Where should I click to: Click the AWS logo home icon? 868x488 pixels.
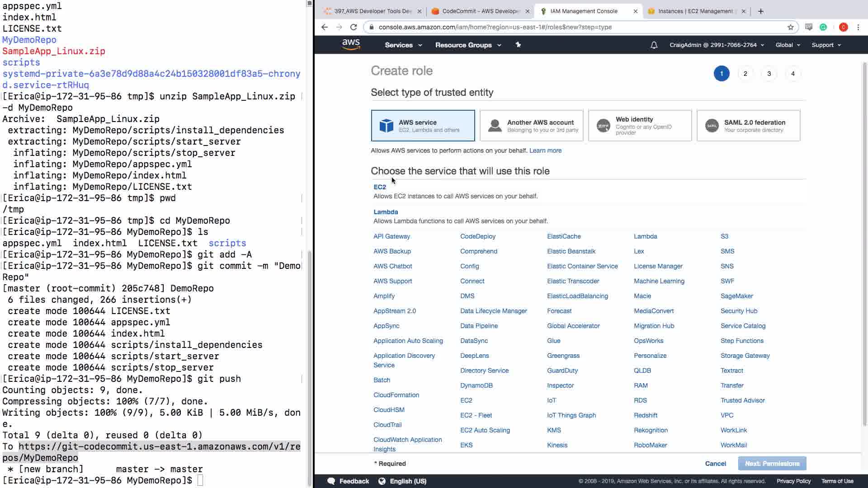pyautogui.click(x=351, y=45)
